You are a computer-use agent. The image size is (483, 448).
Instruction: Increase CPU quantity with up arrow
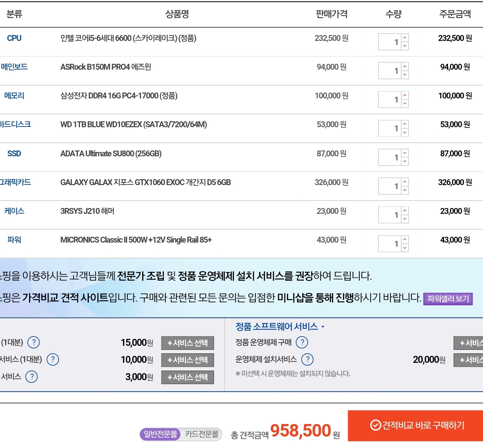tap(405, 38)
